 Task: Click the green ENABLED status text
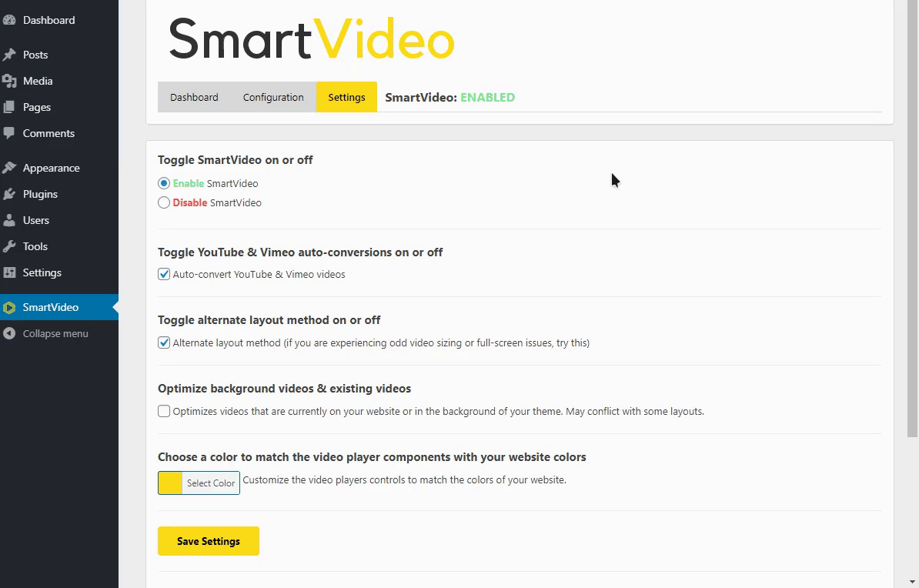click(x=488, y=97)
